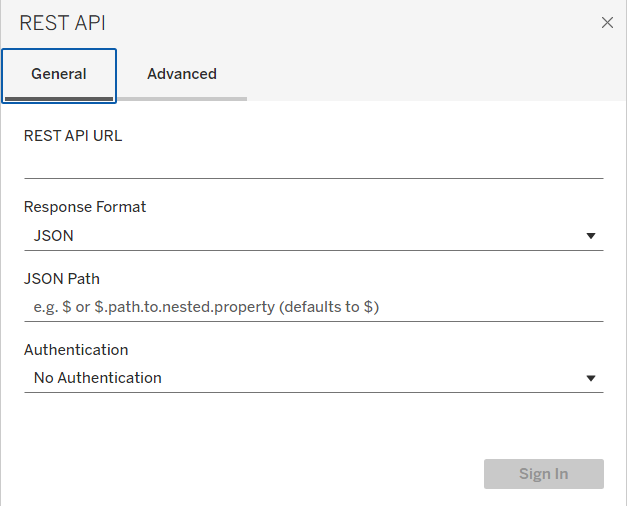The width and height of the screenshot is (627, 506).
Task: Open the Authentication dropdown
Action: [x=313, y=378]
